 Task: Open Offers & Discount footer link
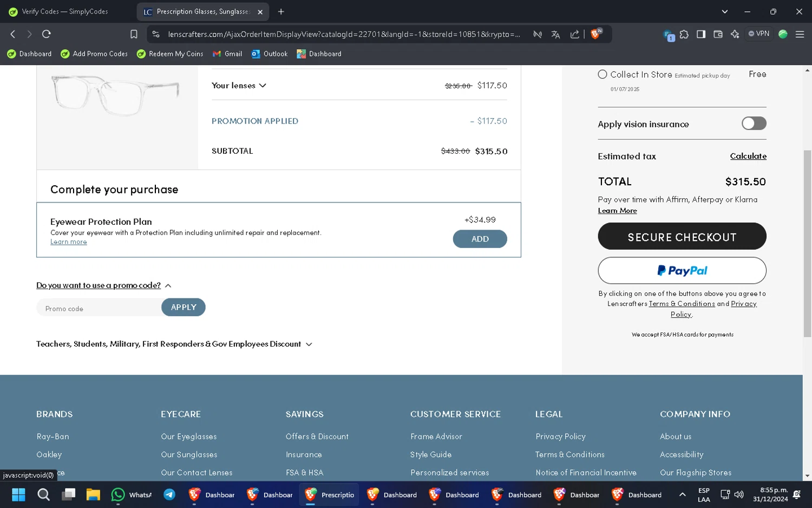tap(317, 437)
